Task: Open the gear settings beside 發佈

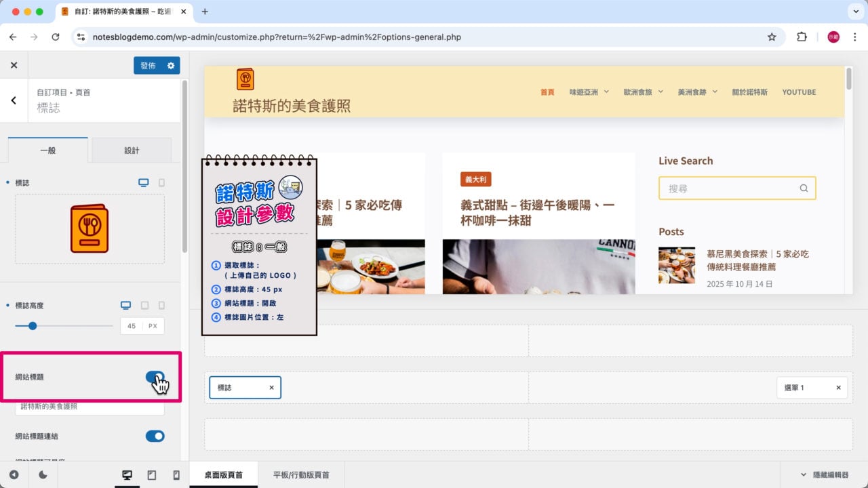Action: click(x=172, y=66)
